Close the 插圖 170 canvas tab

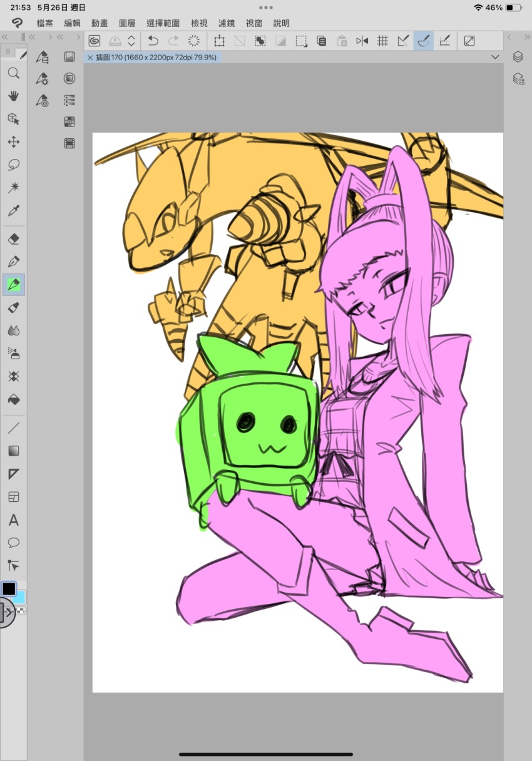(x=90, y=58)
